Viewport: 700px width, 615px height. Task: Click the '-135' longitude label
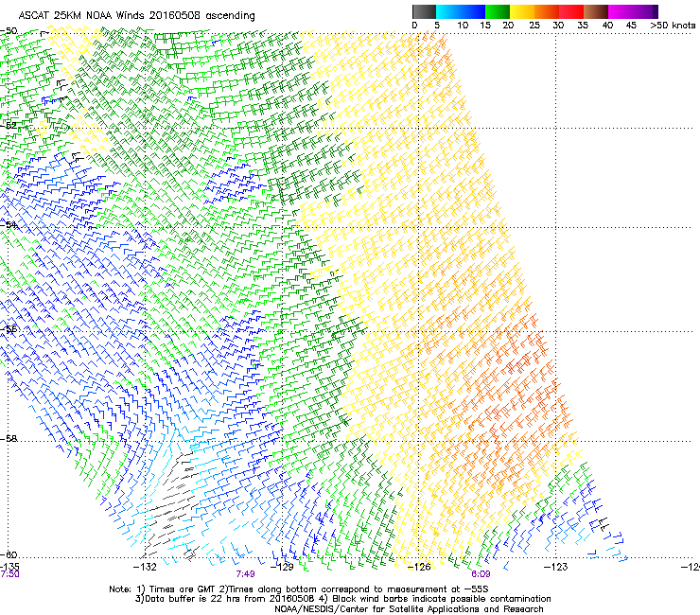[x=9, y=567]
